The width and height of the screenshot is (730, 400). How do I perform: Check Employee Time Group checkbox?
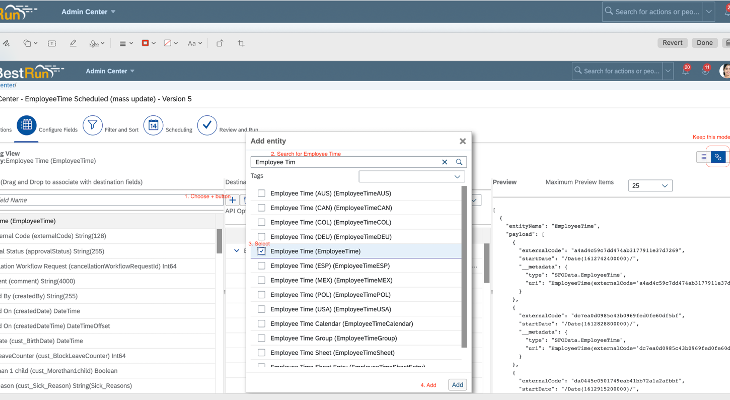(x=261, y=338)
